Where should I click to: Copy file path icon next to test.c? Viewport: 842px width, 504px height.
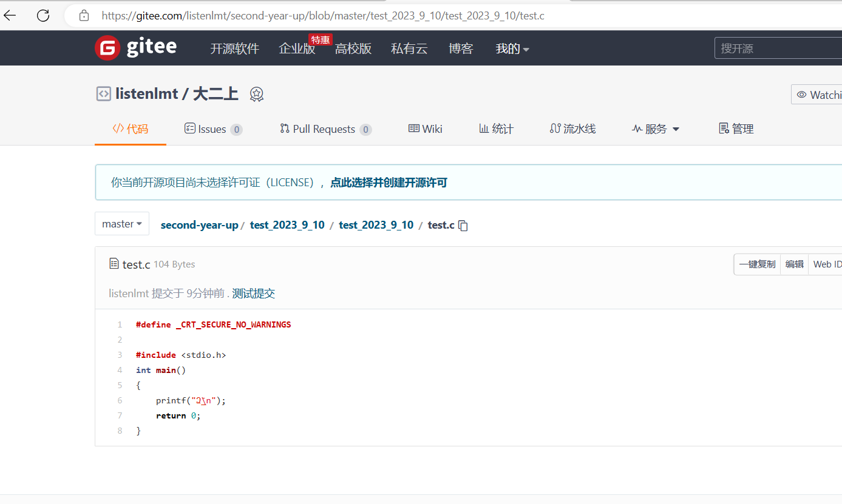[x=463, y=226]
